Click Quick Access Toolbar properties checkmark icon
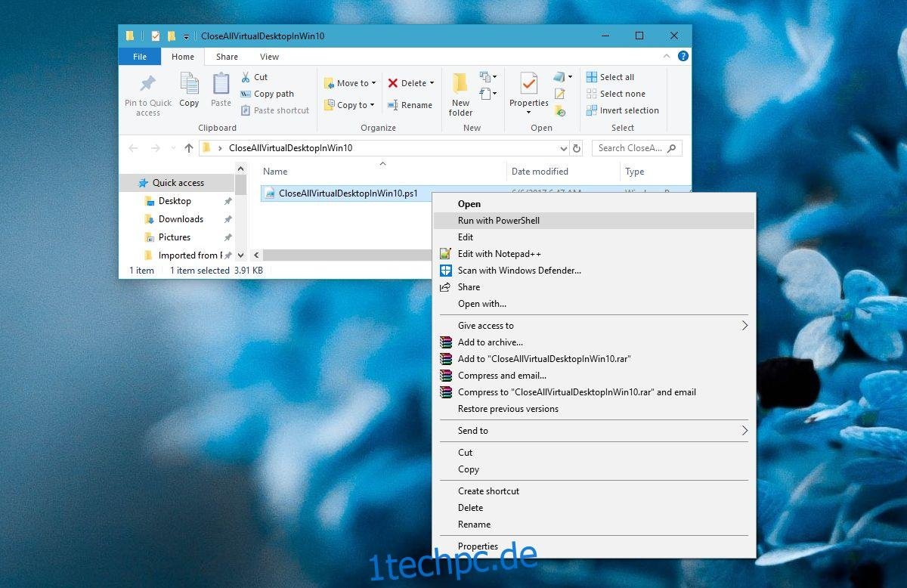The width and height of the screenshot is (907, 588). pos(155,36)
